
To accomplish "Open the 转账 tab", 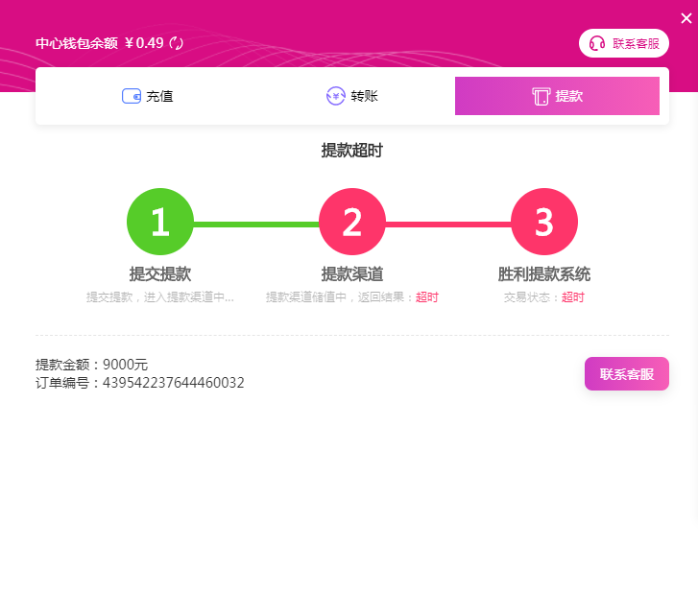I will point(364,96).
